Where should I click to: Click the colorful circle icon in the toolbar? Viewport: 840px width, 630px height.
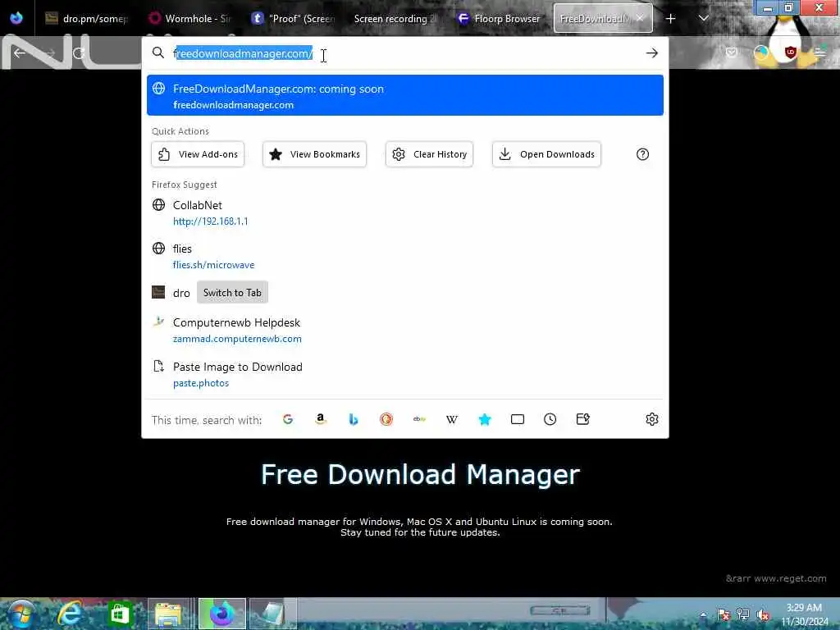point(760,52)
